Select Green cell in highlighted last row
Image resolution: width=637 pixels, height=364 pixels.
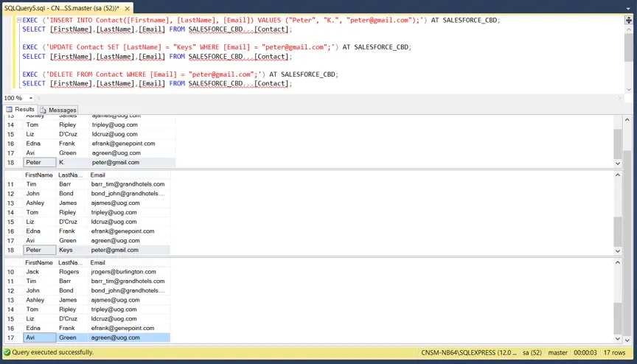[72, 337]
